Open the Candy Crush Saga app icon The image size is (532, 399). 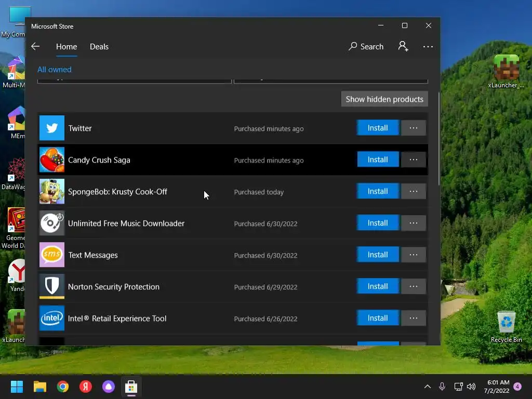coord(51,160)
